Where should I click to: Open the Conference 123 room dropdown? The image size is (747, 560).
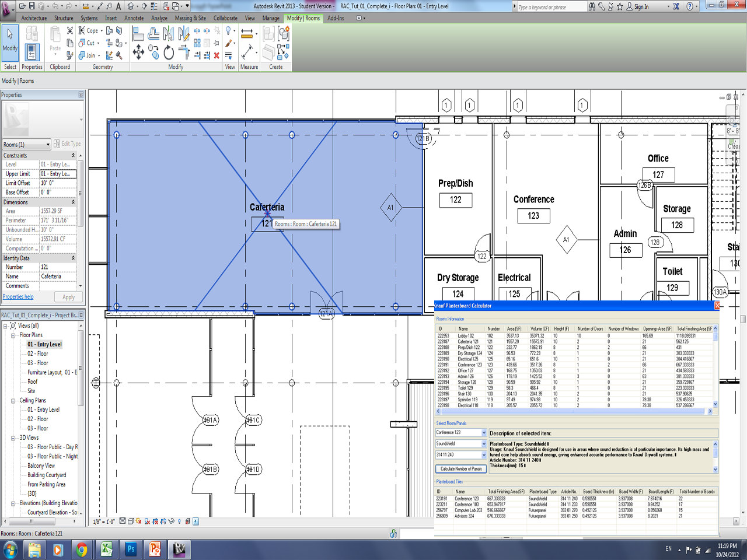484,433
